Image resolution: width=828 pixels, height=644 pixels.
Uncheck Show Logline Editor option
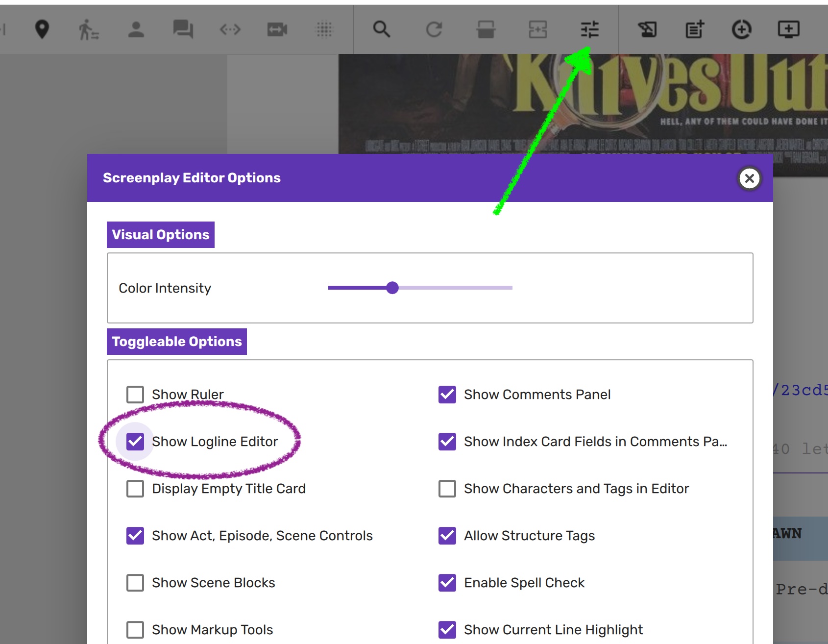[x=135, y=442]
